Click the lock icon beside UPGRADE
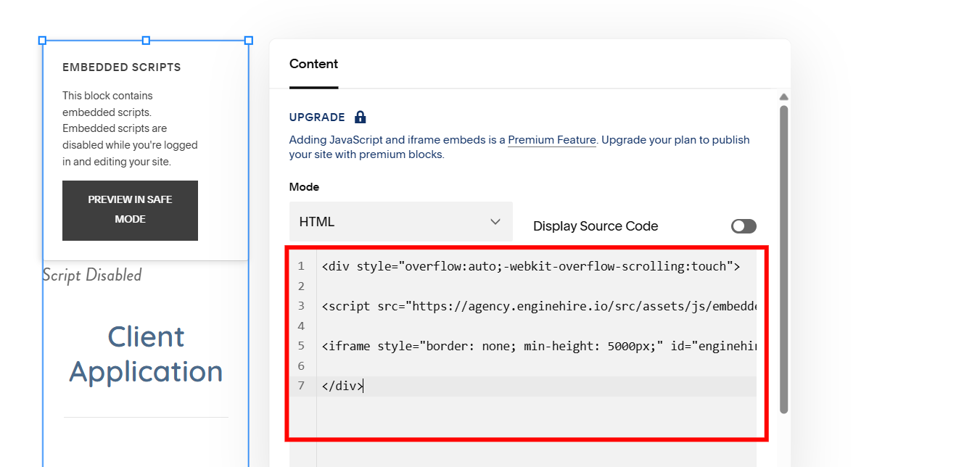The width and height of the screenshot is (980, 467). click(x=361, y=117)
